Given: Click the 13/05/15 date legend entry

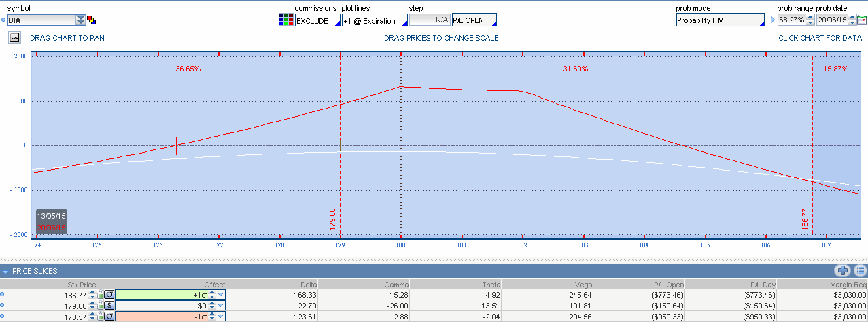Looking at the screenshot, I should (51, 215).
